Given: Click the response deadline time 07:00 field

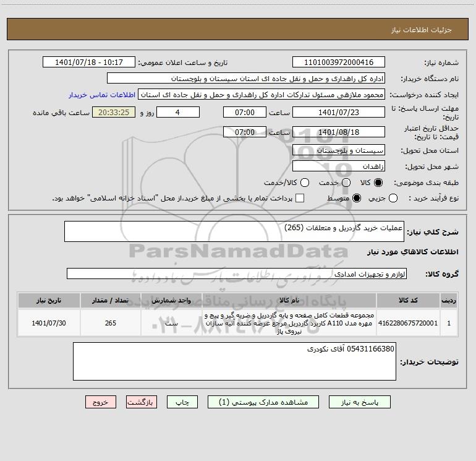Looking at the screenshot, I should [245, 112].
